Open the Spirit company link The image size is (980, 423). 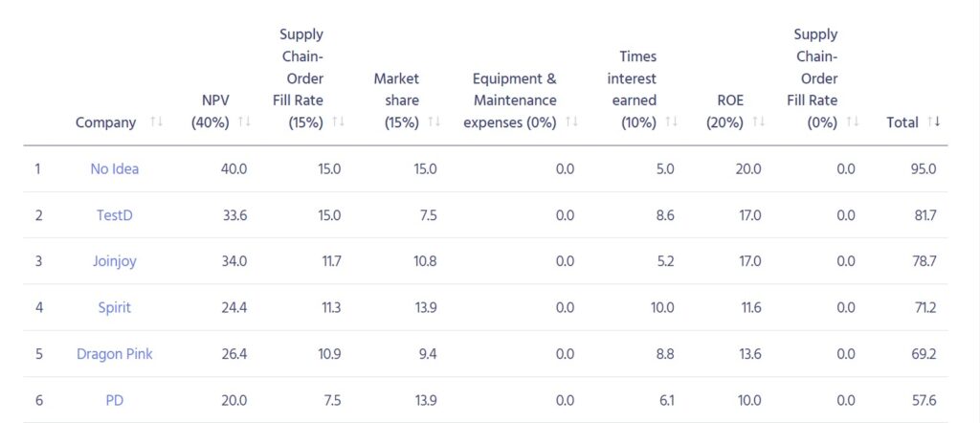115,307
